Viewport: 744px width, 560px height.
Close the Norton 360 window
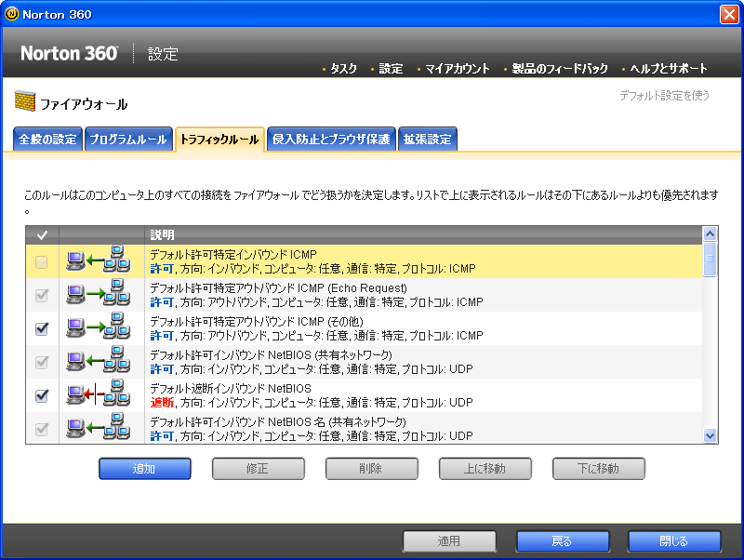pos(729,14)
